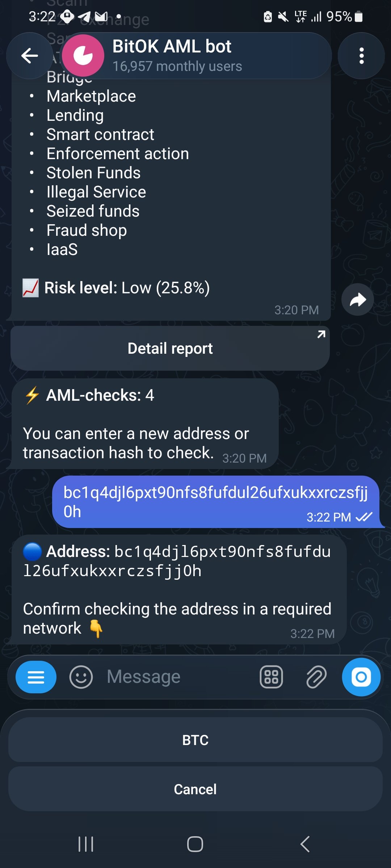Viewport: 391px width, 868px height.
Task: Open the Detail report button
Action: 170,348
